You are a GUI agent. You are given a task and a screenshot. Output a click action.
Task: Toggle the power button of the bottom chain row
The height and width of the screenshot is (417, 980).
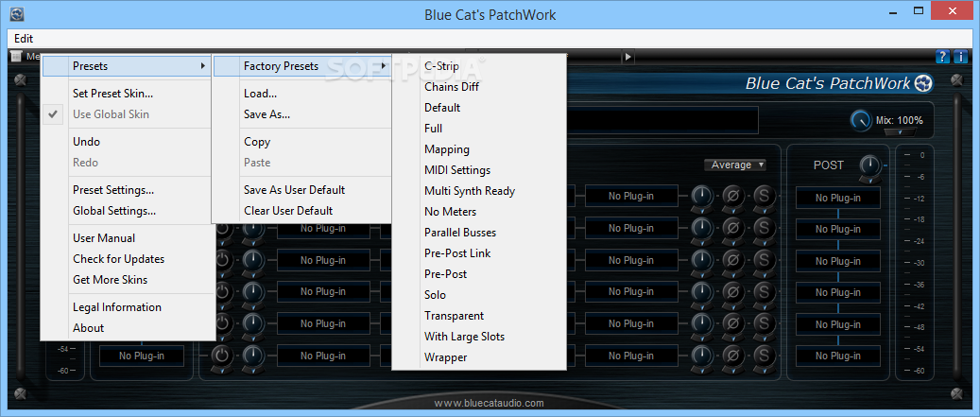222,356
